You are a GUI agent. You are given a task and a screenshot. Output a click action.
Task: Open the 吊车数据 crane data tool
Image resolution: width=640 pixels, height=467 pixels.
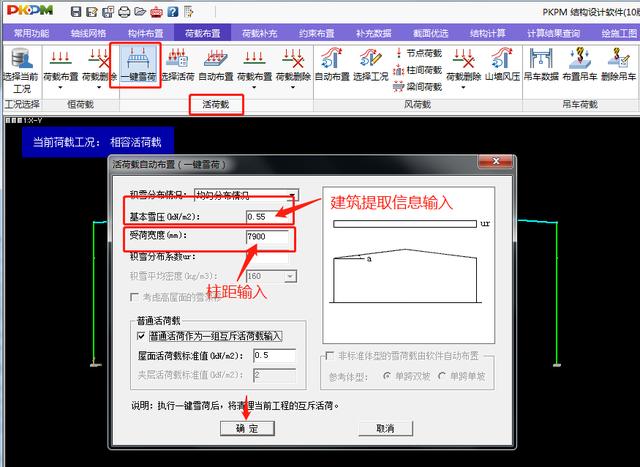coord(541,64)
